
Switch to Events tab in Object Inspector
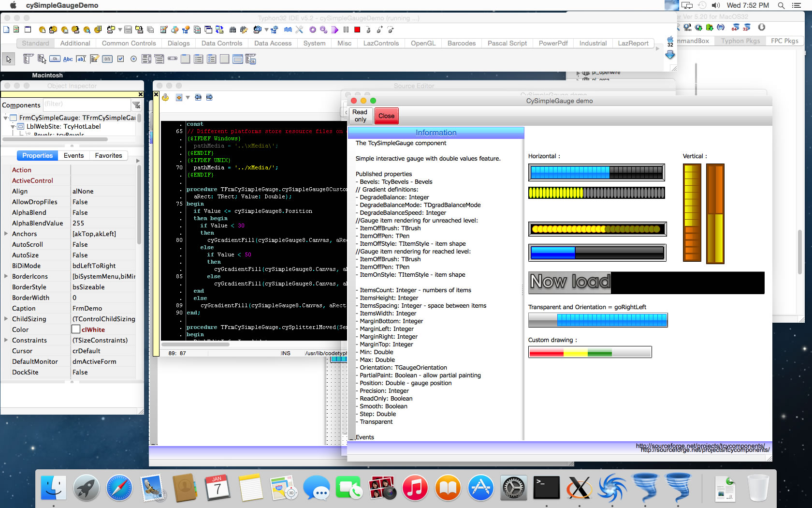[73, 155]
